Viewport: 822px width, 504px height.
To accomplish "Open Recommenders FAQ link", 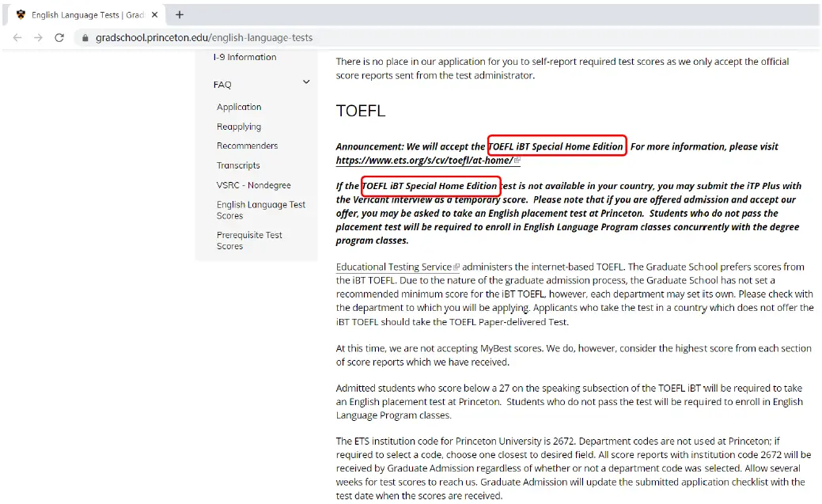I will point(247,146).
